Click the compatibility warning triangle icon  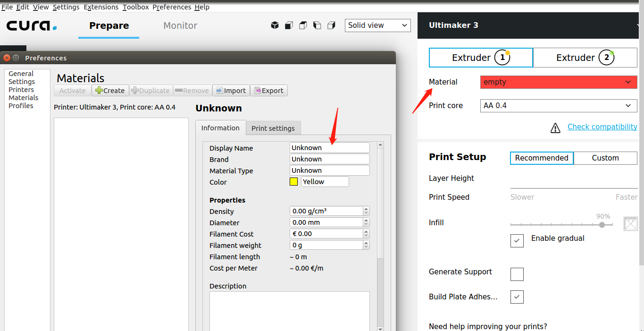pos(555,127)
